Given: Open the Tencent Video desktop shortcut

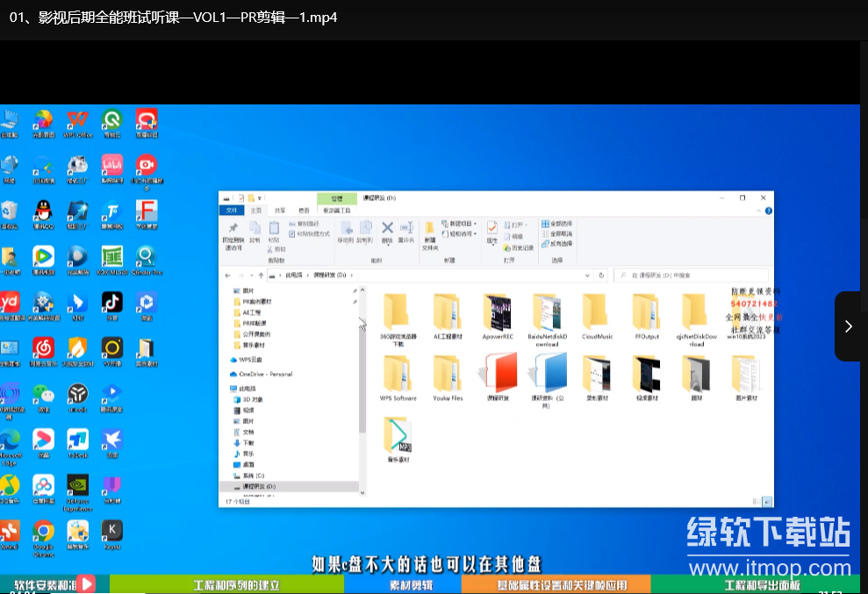Looking at the screenshot, I should point(43,261).
